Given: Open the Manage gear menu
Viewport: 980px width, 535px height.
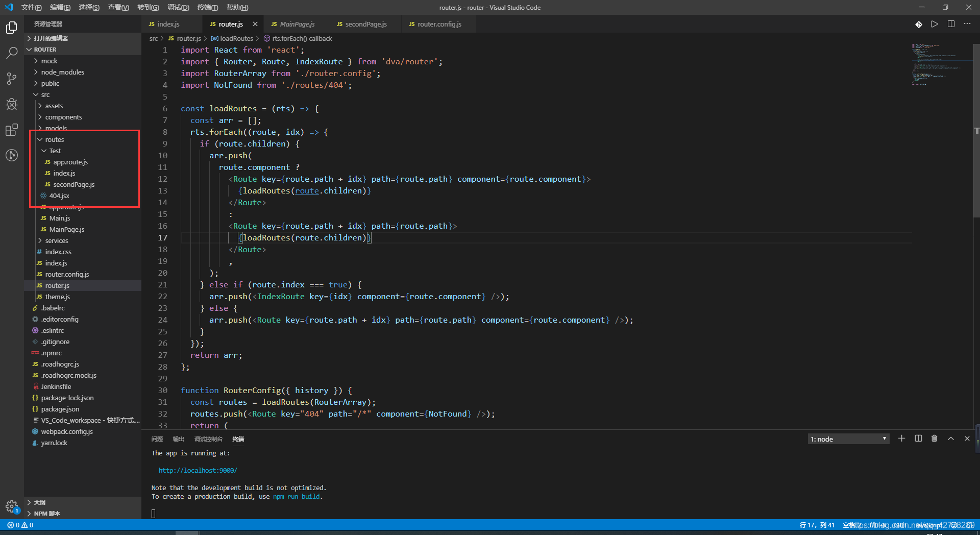Looking at the screenshot, I should tap(11, 506).
